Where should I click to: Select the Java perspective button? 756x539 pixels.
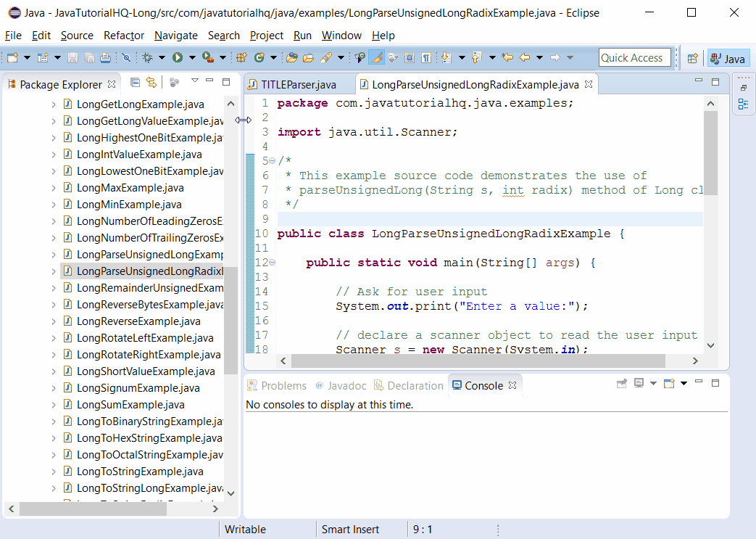pyautogui.click(x=728, y=58)
